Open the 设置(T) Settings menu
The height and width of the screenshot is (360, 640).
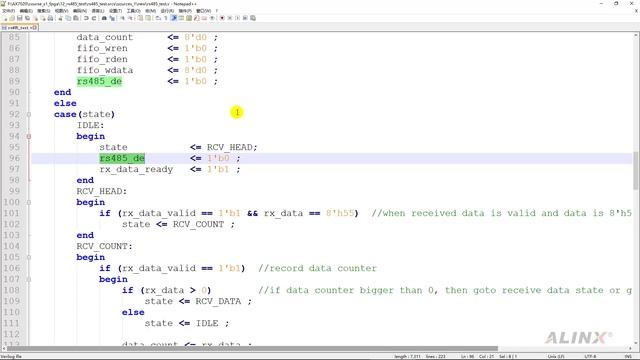[116, 11]
